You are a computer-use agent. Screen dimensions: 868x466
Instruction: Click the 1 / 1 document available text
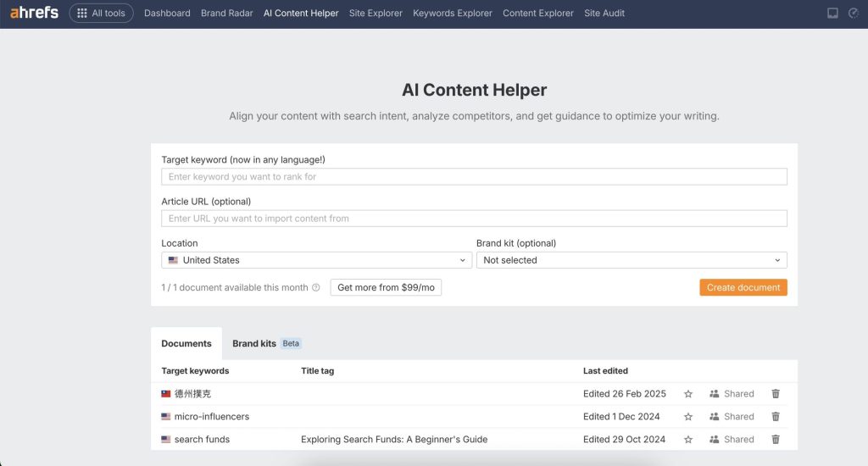click(235, 288)
